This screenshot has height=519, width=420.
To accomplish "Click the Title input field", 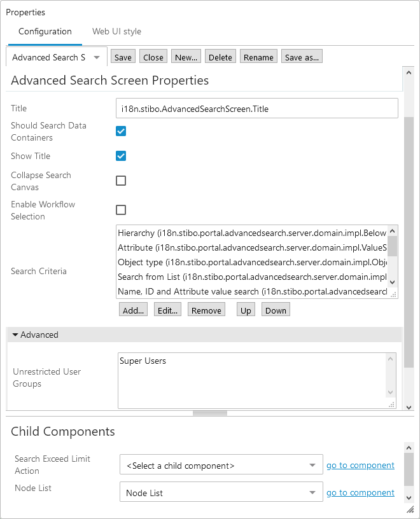I will tap(257, 109).
